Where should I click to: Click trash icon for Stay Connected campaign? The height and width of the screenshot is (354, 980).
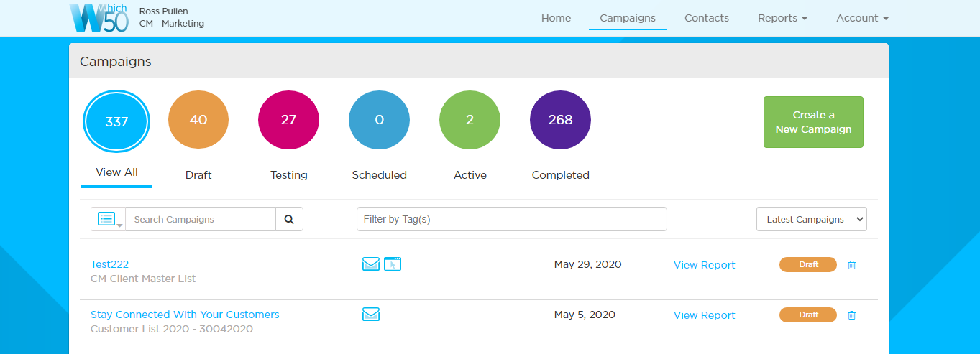(852, 315)
